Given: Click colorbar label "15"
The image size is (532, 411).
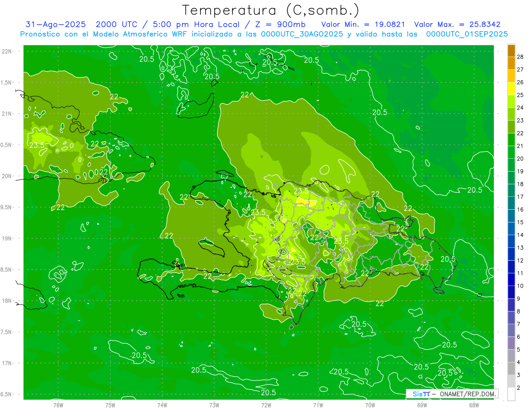Looking at the screenshot, I should (520, 222).
